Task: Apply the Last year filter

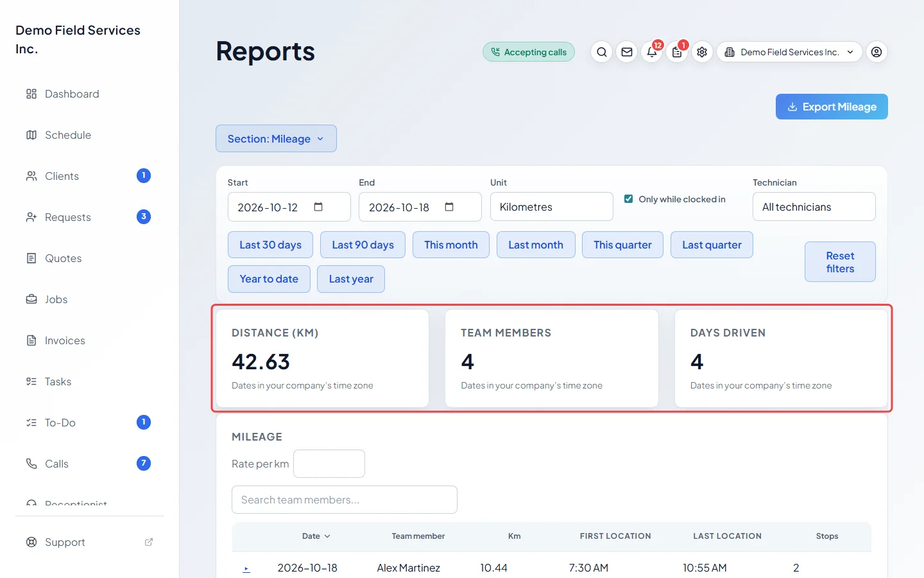Action: [351, 279]
